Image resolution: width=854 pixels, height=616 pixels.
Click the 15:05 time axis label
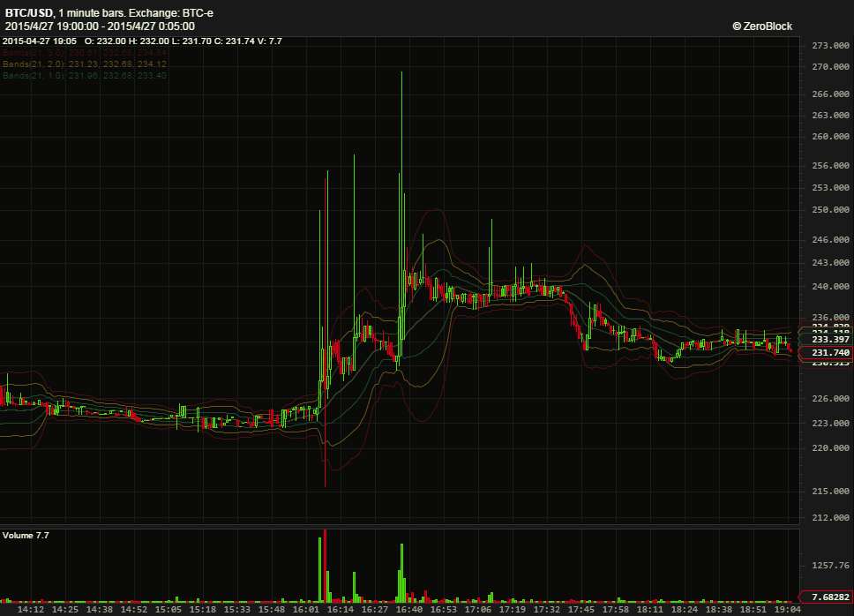tap(169, 610)
